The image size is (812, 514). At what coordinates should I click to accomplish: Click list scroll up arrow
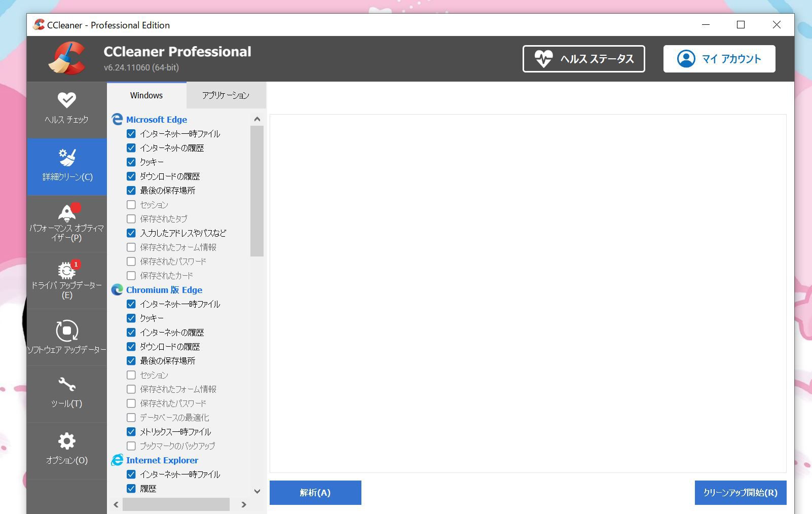257,119
